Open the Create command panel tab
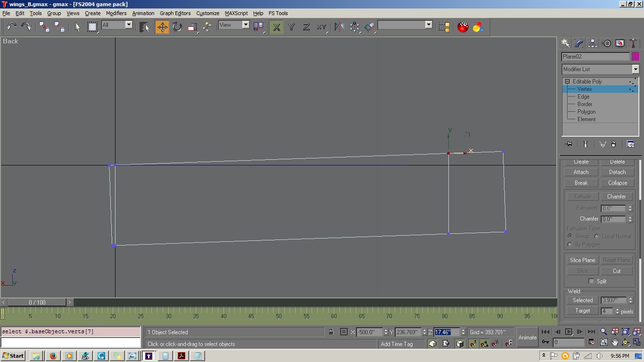 (566, 43)
